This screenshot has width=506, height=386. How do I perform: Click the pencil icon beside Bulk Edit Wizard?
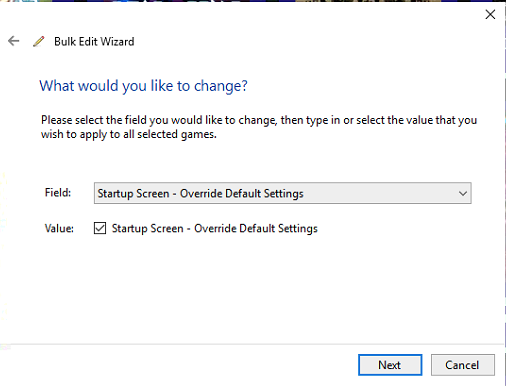[x=39, y=41]
